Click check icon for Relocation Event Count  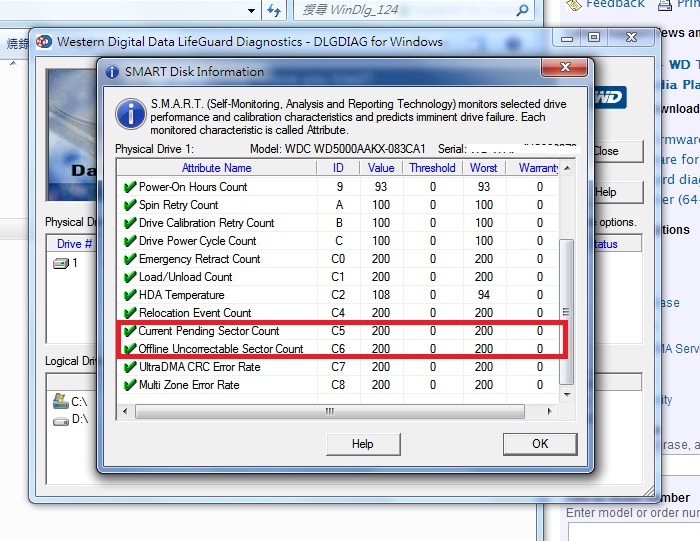tap(129, 313)
